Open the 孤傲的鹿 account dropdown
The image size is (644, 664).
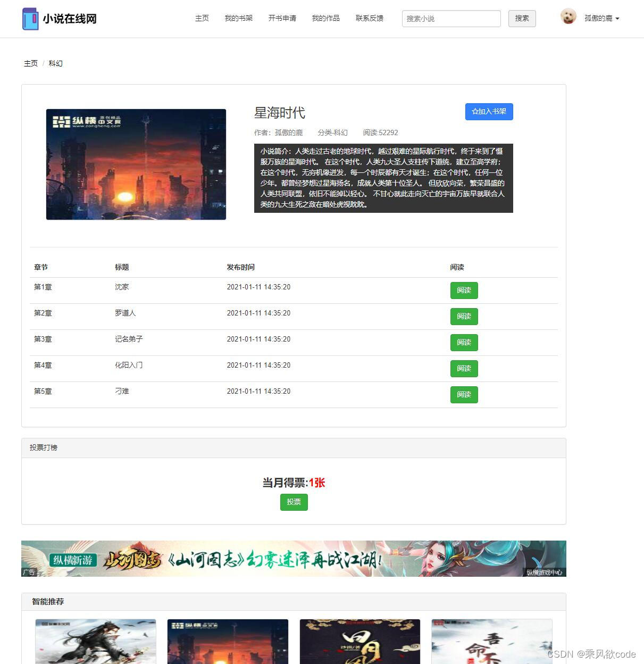[x=598, y=18]
